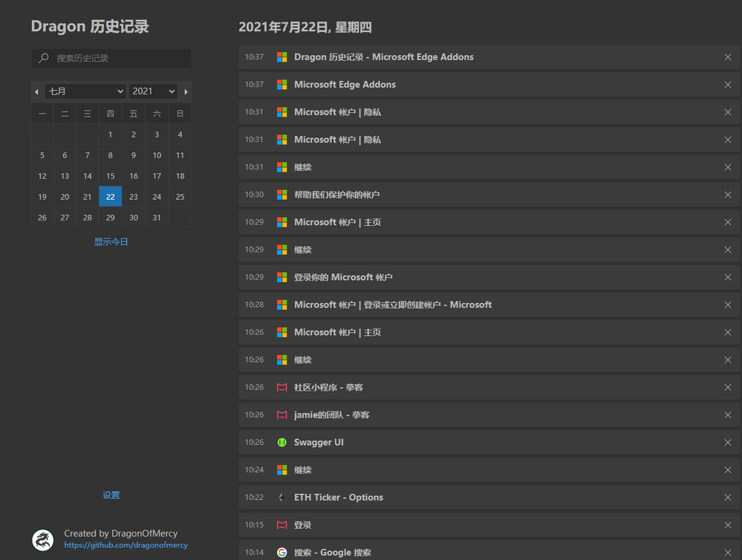The width and height of the screenshot is (742, 560).
Task: Click the 10:22 timestamp of ETH Ticker entry
Action: (x=254, y=498)
